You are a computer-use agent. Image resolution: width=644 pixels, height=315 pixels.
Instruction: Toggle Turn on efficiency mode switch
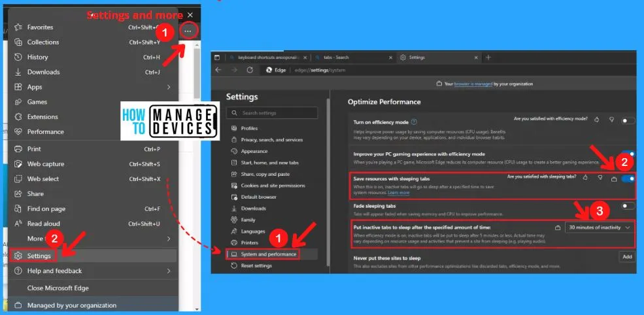628,120
